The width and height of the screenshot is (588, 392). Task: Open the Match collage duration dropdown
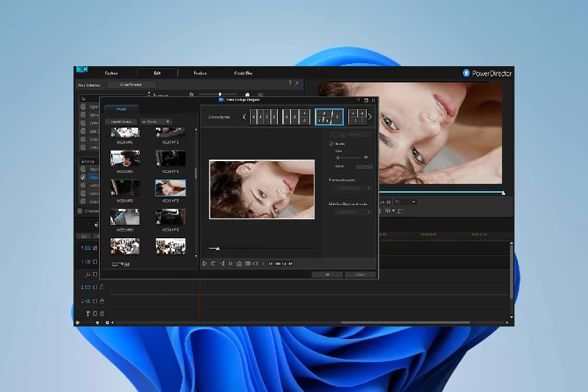[x=354, y=212]
